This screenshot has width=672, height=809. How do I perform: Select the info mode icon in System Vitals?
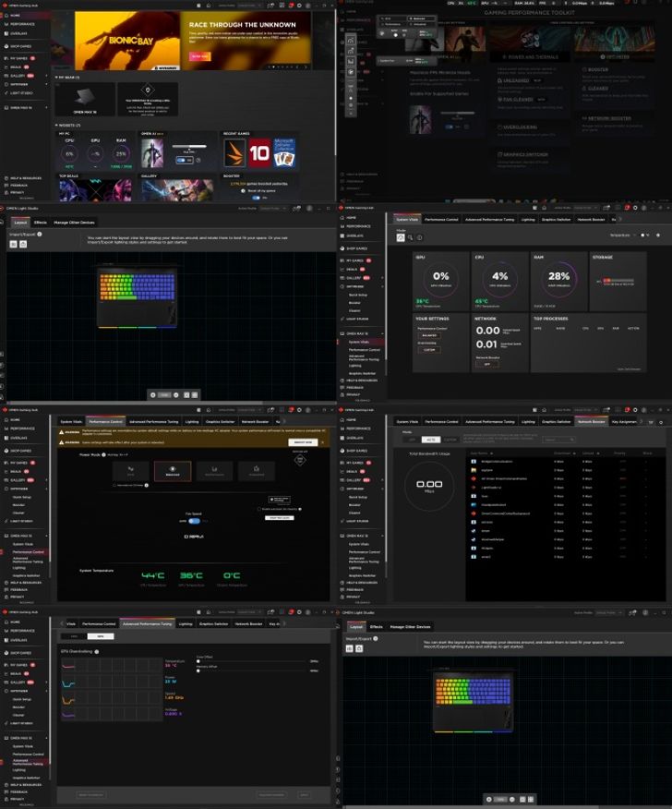point(419,237)
